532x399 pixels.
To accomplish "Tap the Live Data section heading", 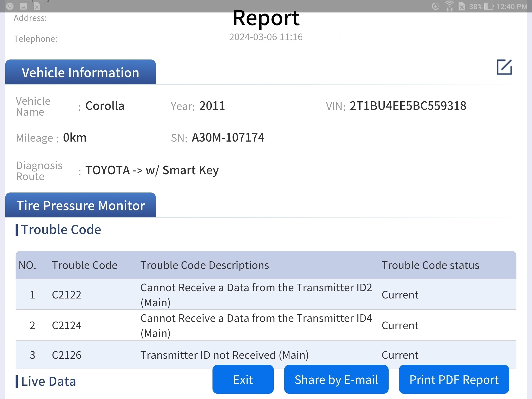I will 48,381.
